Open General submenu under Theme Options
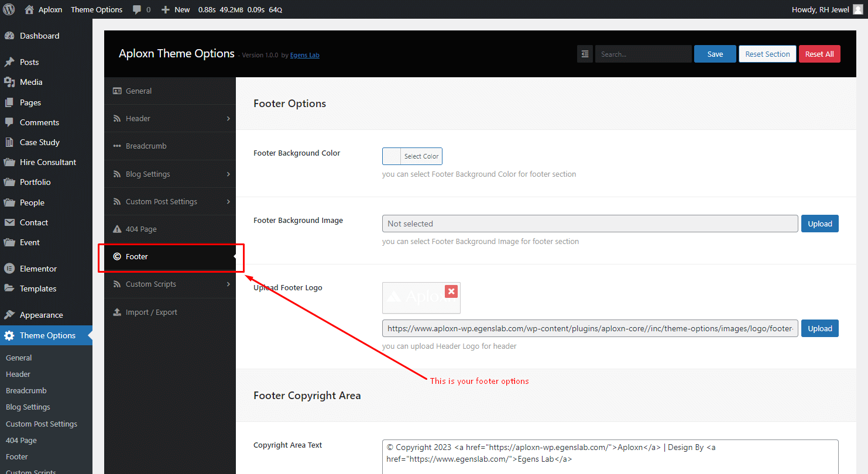868x474 pixels. (x=19, y=358)
